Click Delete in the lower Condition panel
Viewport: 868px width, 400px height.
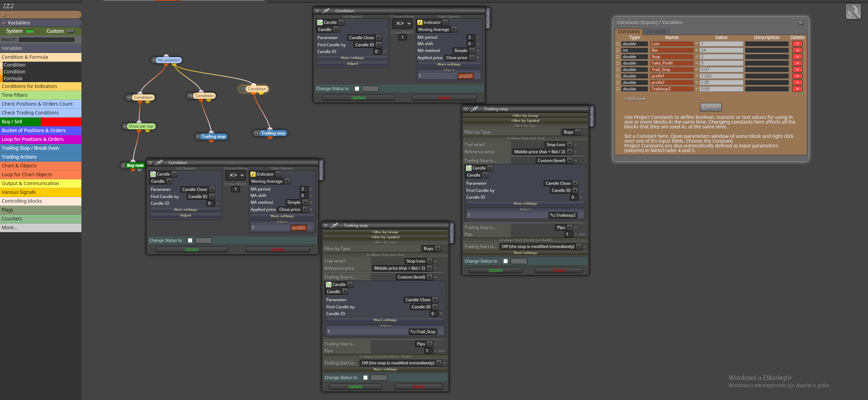[277, 250]
